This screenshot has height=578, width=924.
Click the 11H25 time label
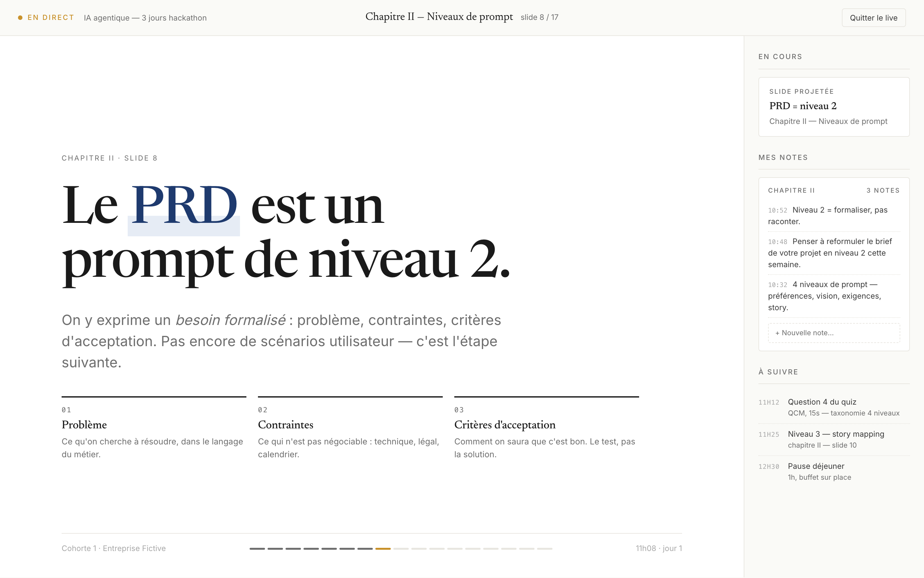point(769,434)
